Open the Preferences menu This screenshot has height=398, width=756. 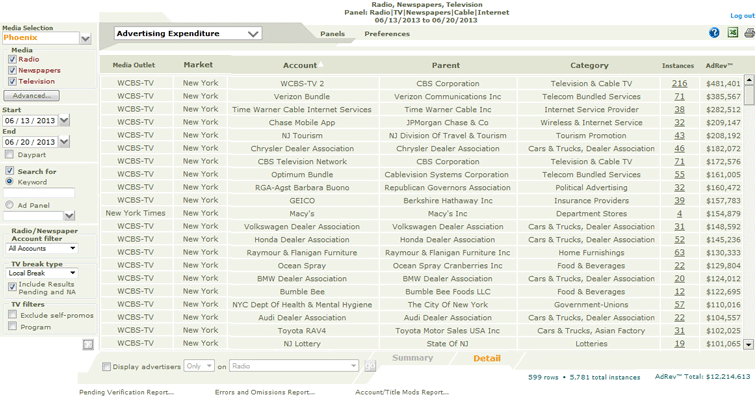tap(387, 34)
